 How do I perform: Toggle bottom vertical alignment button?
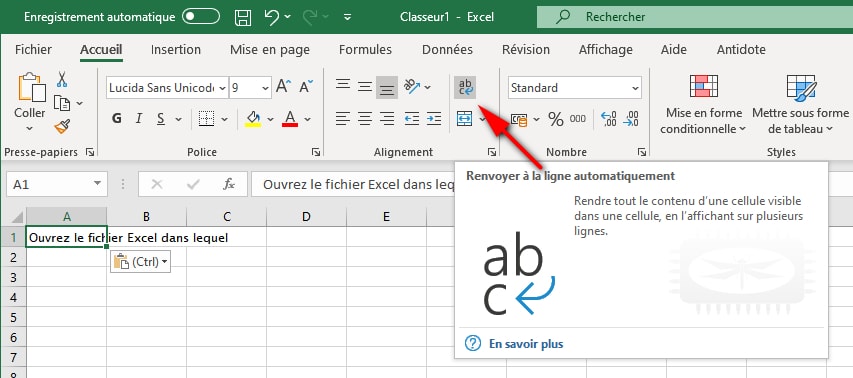pos(387,87)
